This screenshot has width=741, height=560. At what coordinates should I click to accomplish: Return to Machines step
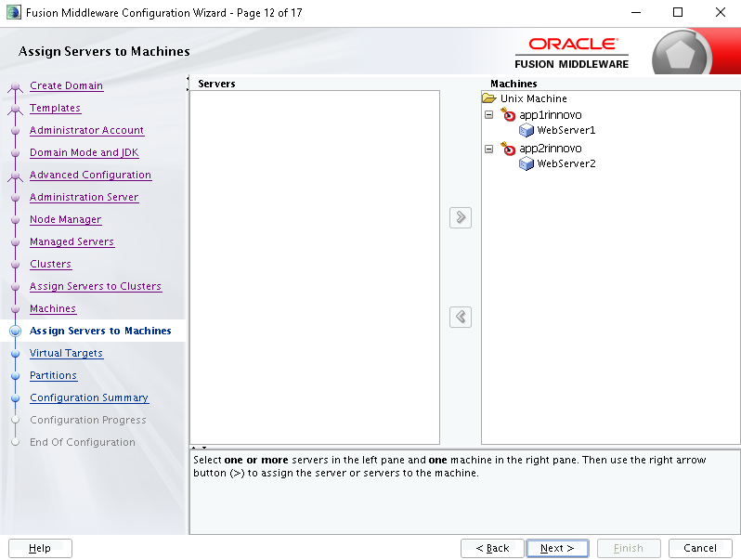pos(52,308)
